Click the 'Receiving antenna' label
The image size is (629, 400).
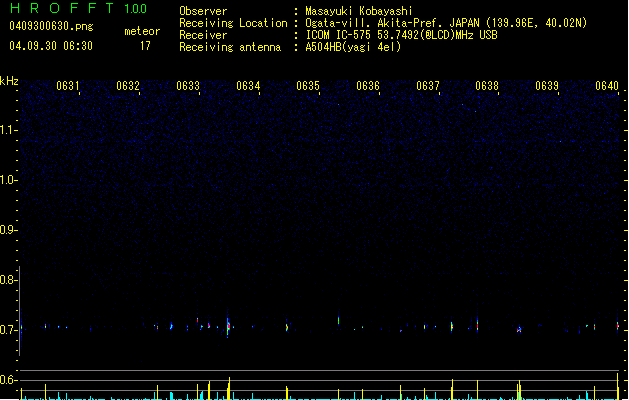pyautogui.click(x=230, y=47)
